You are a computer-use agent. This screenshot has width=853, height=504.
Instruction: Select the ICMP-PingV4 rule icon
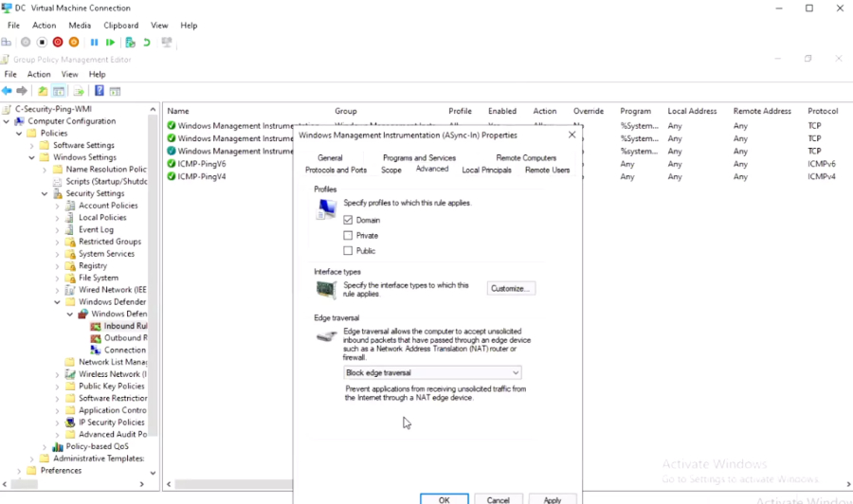tap(172, 177)
